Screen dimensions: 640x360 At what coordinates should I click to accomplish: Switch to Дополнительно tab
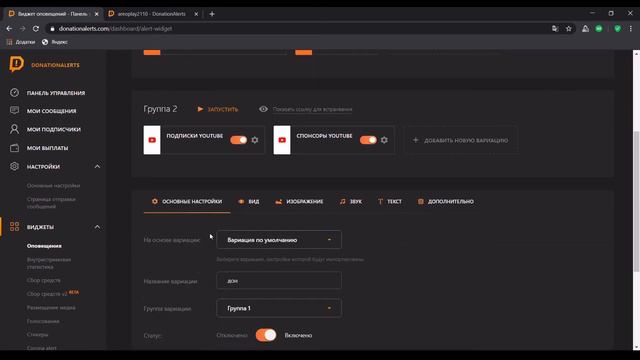(x=446, y=201)
